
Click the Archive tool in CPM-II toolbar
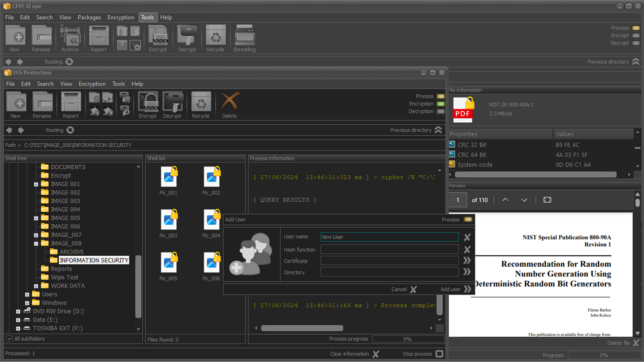[x=70, y=38]
